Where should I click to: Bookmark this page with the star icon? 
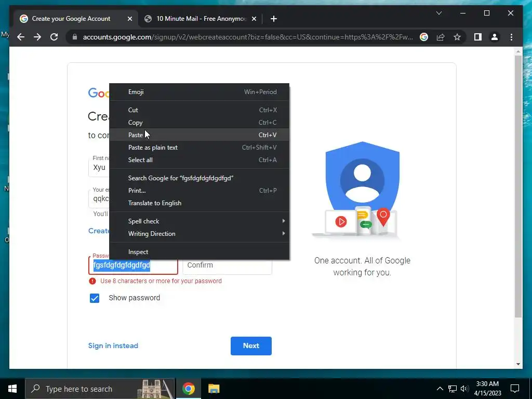coord(457,37)
